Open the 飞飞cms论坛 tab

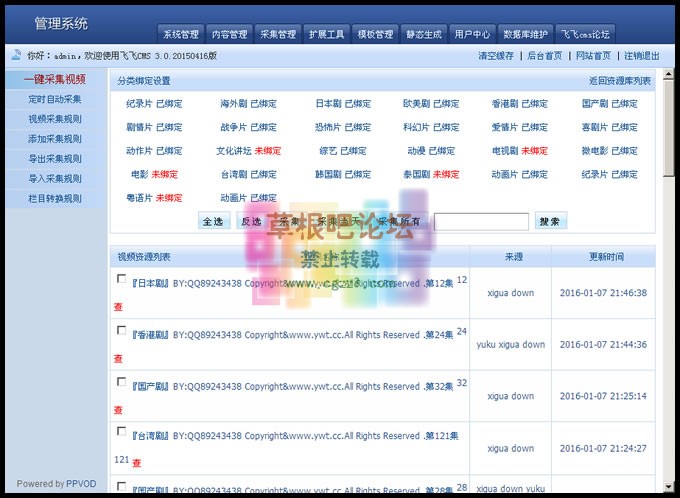585,34
